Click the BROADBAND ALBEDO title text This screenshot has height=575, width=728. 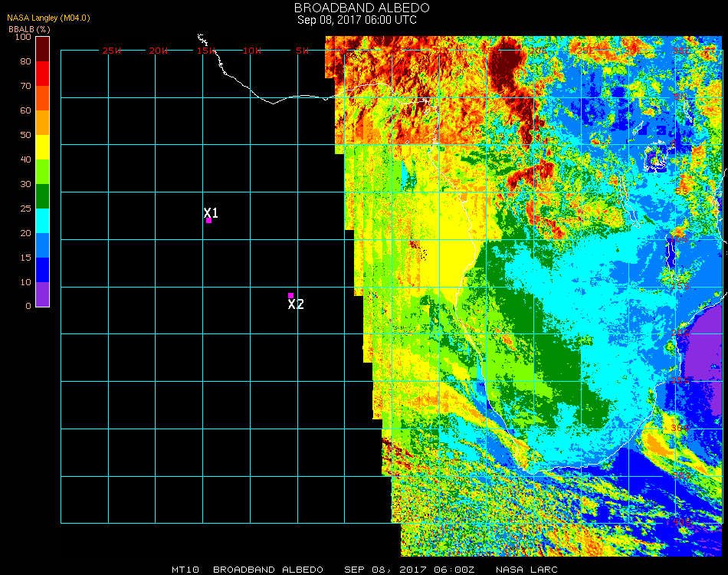(x=356, y=8)
